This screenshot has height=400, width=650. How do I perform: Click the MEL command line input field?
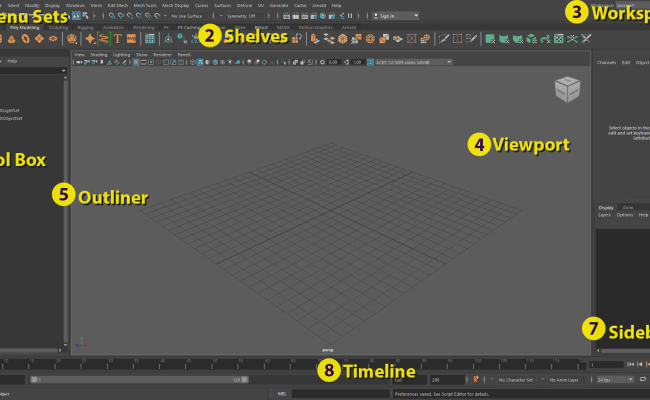pyautogui.click(x=341, y=394)
